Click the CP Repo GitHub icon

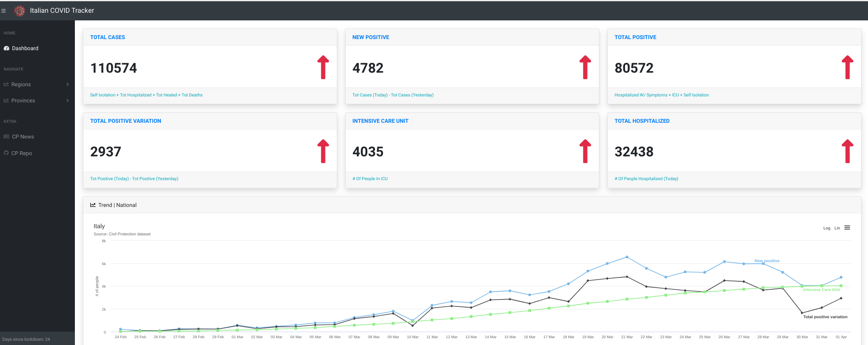click(6, 153)
